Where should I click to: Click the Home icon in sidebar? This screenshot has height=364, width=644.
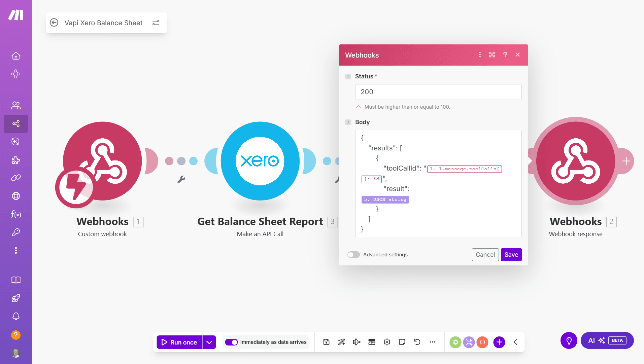tap(16, 56)
